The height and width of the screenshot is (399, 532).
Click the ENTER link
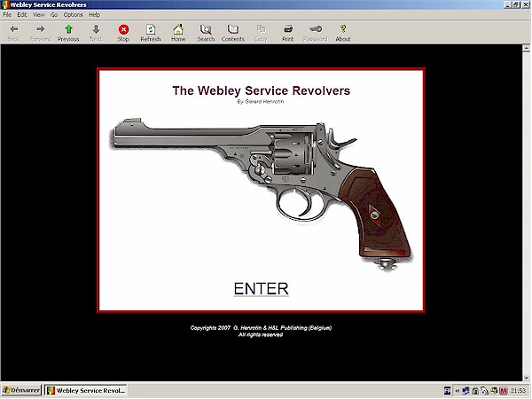point(261,289)
